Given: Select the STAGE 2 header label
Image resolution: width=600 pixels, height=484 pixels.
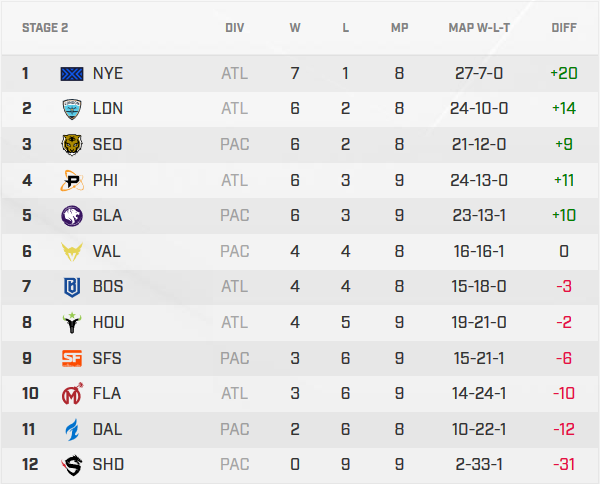Looking at the screenshot, I should (x=45, y=28).
